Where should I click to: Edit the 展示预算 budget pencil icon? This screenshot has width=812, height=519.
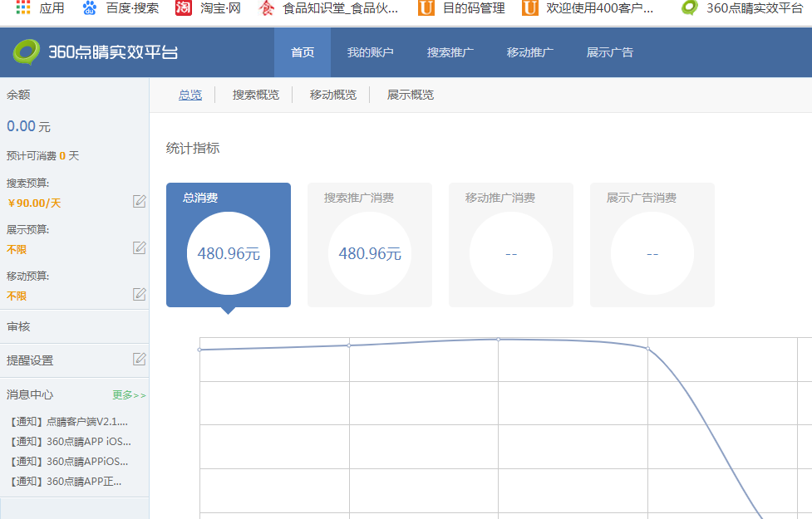point(140,247)
